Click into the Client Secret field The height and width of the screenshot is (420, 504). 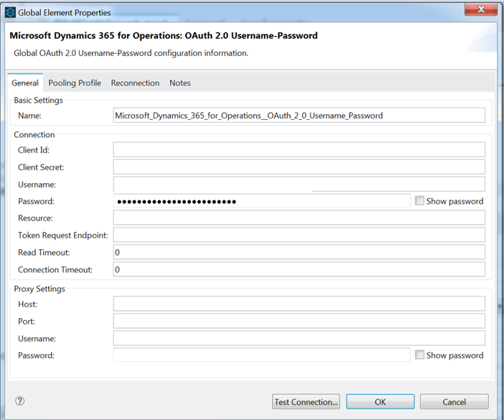point(299,167)
